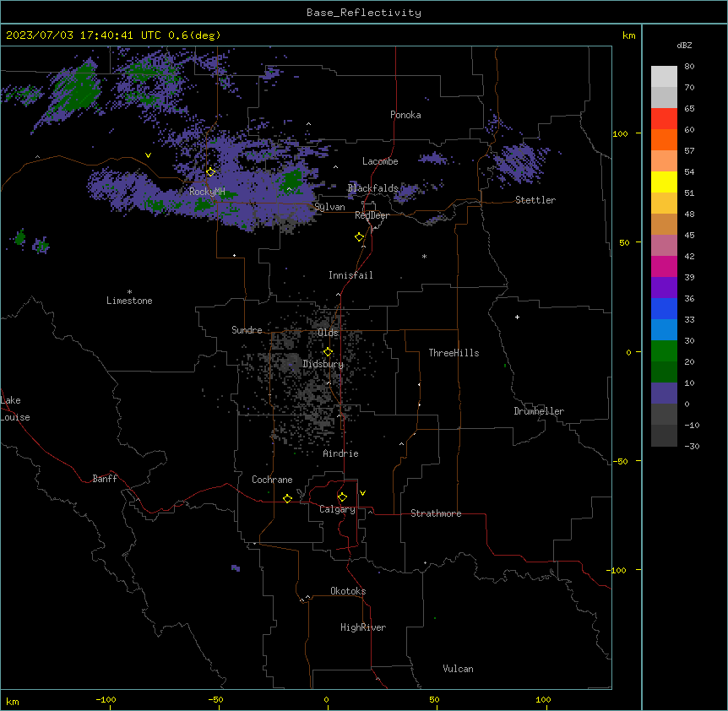Click the -50 tick on the right axis
The image size is (728, 711).
click(x=620, y=461)
